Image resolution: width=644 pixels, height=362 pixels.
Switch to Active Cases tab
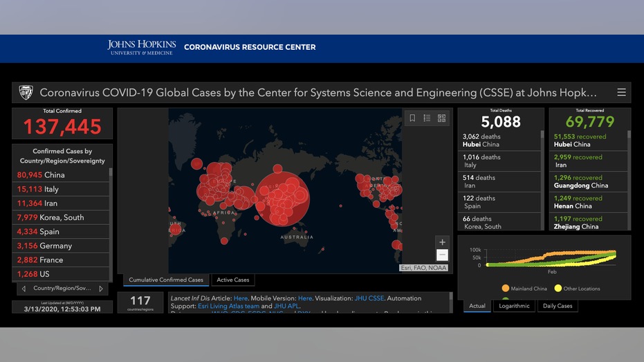233,280
